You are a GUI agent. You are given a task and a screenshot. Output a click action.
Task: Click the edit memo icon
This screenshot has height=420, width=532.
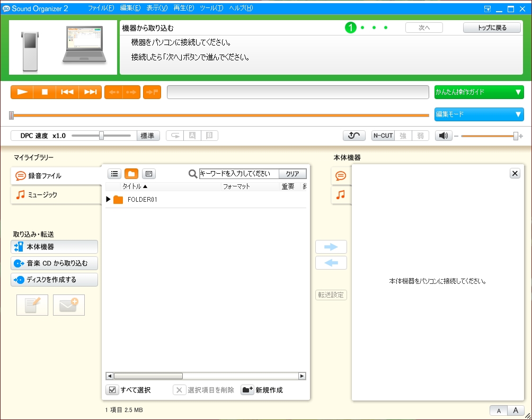click(32, 305)
